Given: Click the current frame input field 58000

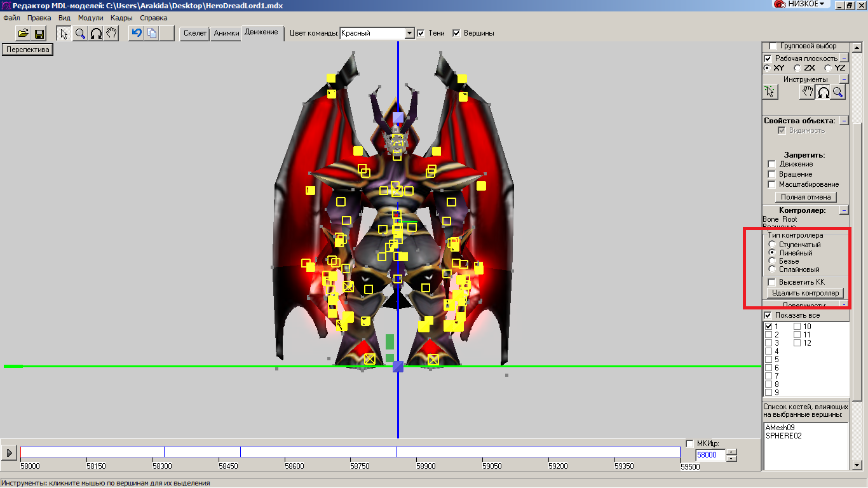Looking at the screenshot, I should coord(711,455).
